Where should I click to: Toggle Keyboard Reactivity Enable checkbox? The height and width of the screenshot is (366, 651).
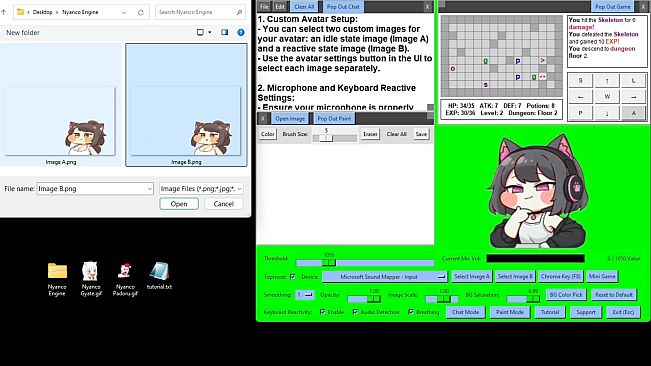coord(323,312)
